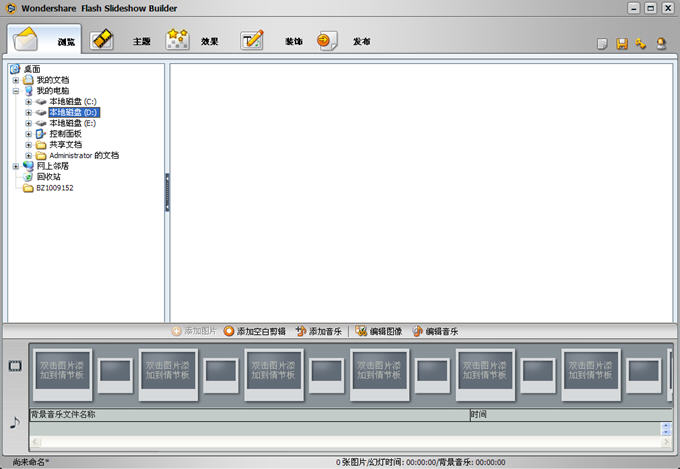Image resolution: width=680 pixels, height=469 pixels.
Task: Expand the selected 本地磁盘 (D:) node
Action: pos(28,113)
